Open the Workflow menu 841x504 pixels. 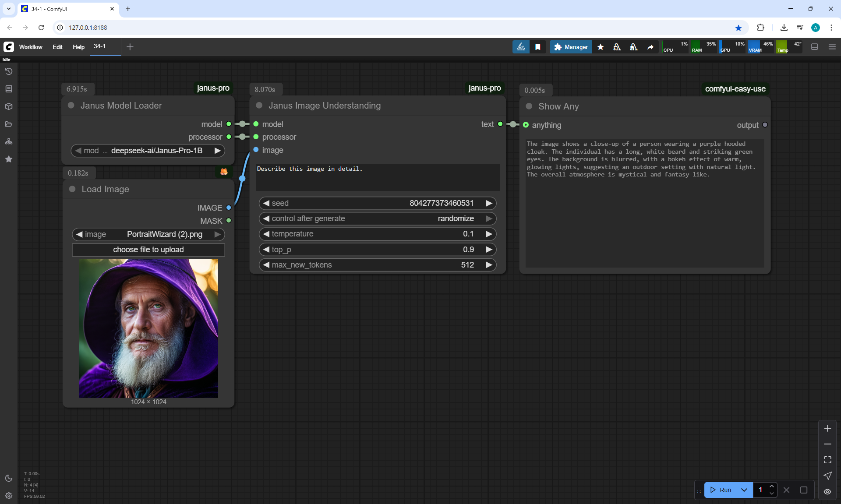pos(31,47)
